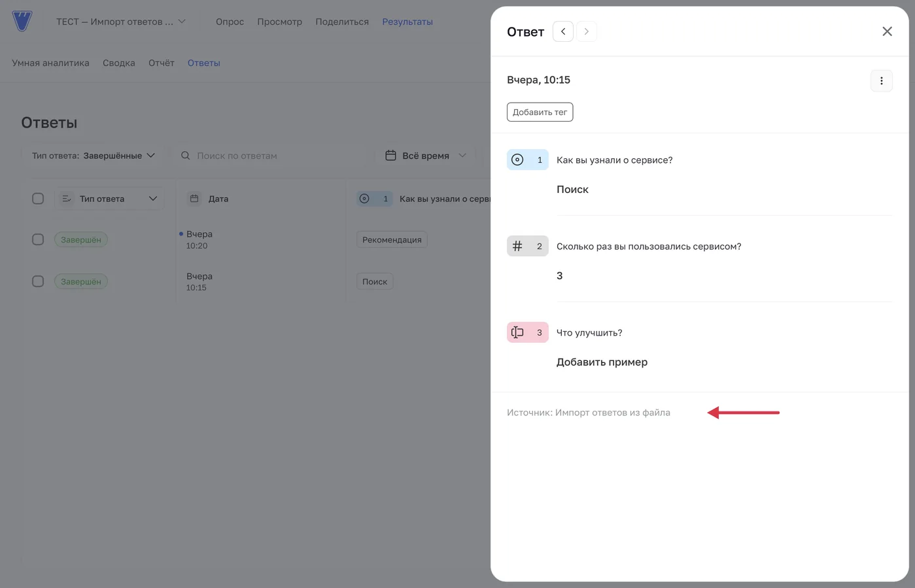The height and width of the screenshot is (588, 915).
Task: Click the app logo in top-left corner
Action: coord(22,21)
